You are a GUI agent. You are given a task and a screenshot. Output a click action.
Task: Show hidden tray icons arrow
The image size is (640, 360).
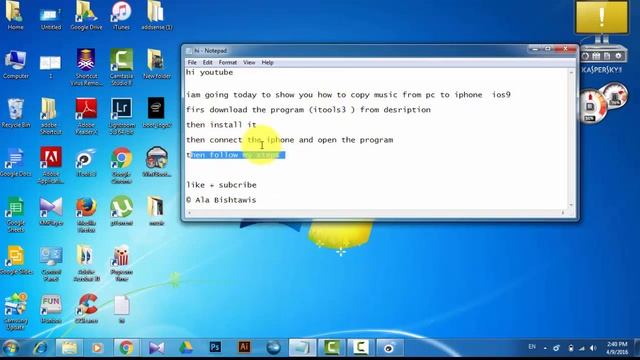[x=545, y=348]
